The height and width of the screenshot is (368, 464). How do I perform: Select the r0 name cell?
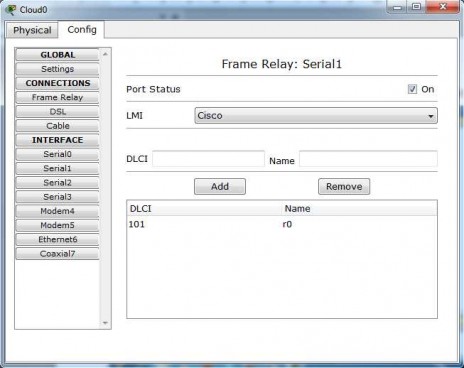[287, 224]
